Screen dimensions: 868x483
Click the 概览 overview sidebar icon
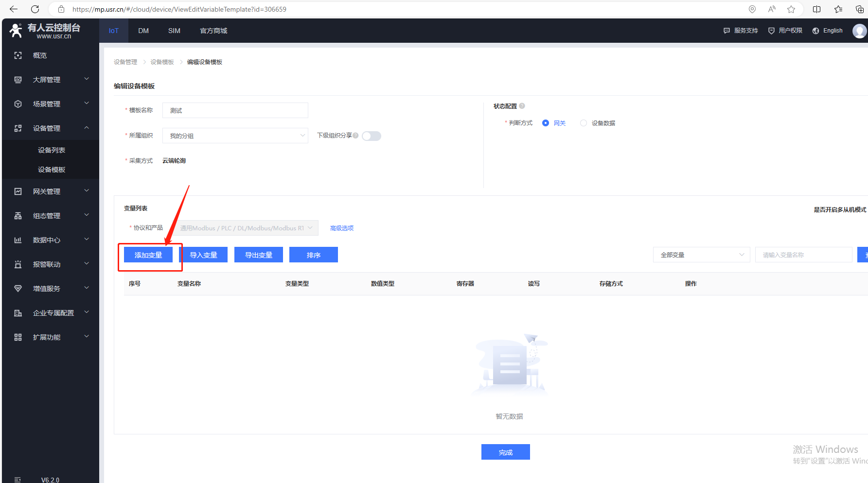click(18, 55)
